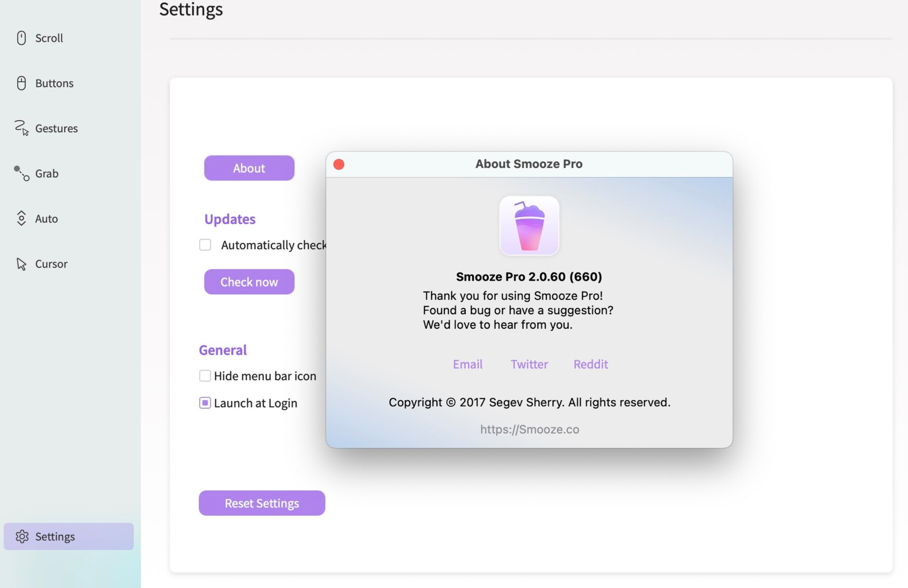Screen dimensions: 908x588
Task: Expand the General section
Action: click(222, 349)
